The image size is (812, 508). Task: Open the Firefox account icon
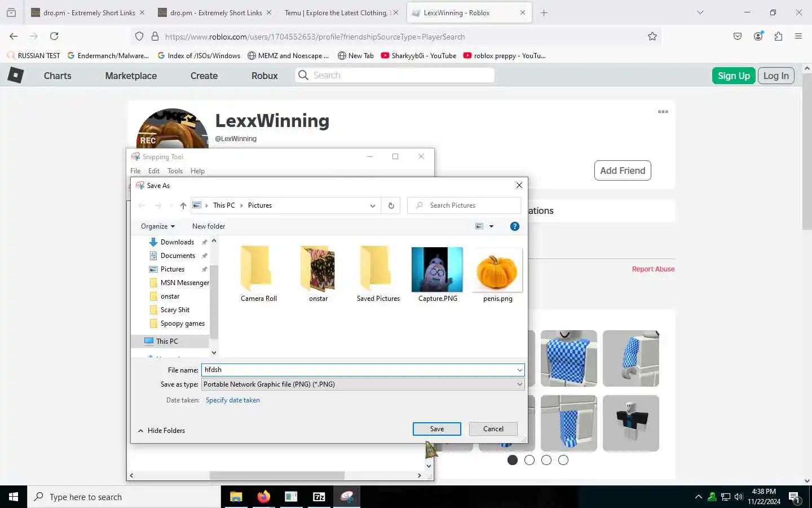coord(758,36)
